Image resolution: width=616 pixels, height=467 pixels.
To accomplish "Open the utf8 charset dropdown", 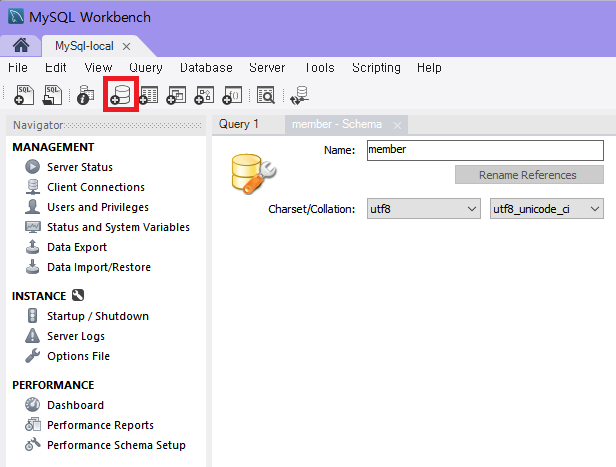I will tap(424, 209).
